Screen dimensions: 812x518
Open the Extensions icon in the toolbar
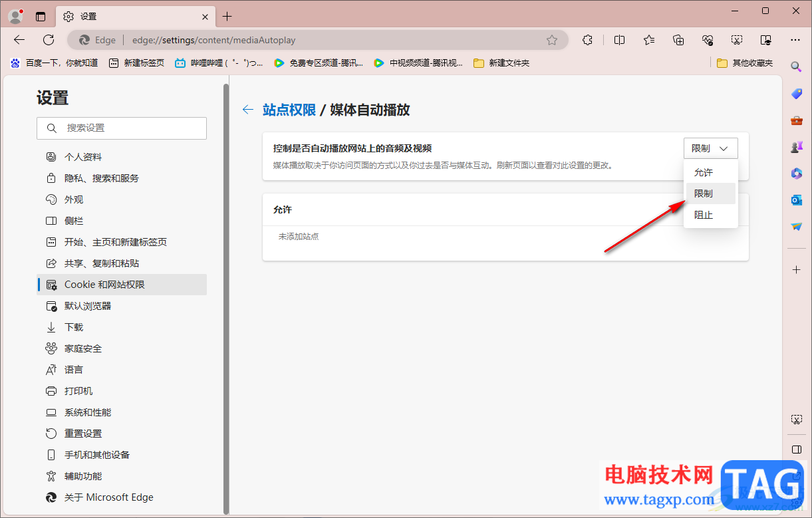tap(587, 40)
